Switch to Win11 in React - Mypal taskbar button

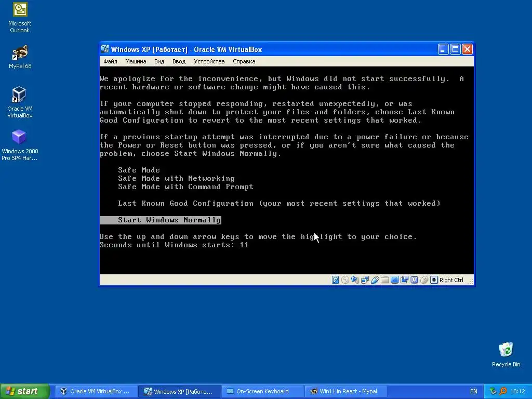345,391
